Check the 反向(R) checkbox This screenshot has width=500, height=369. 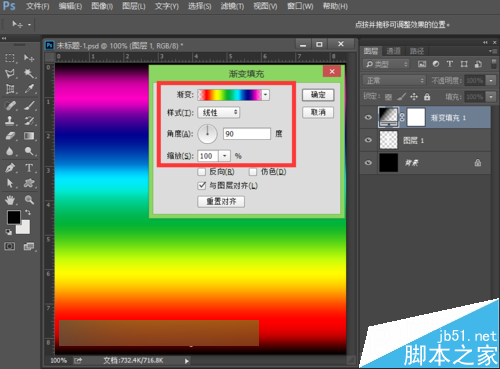tap(201, 172)
